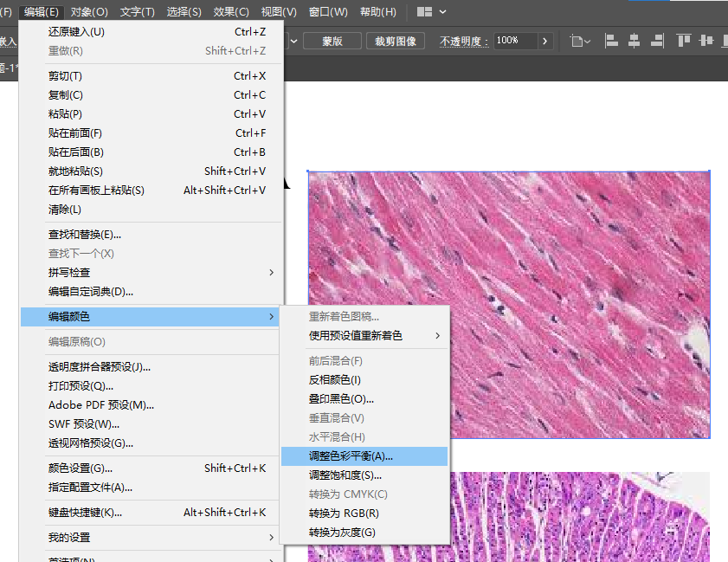Open the transform reference shape dropdown icon
This screenshot has height=562, width=728.
580,41
